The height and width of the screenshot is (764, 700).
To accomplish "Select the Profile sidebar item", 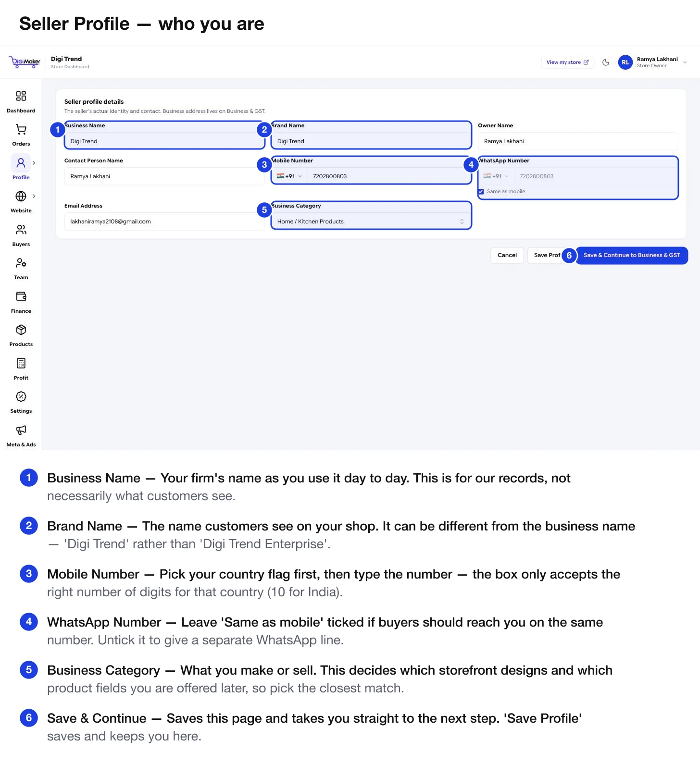I will pyautogui.click(x=21, y=167).
